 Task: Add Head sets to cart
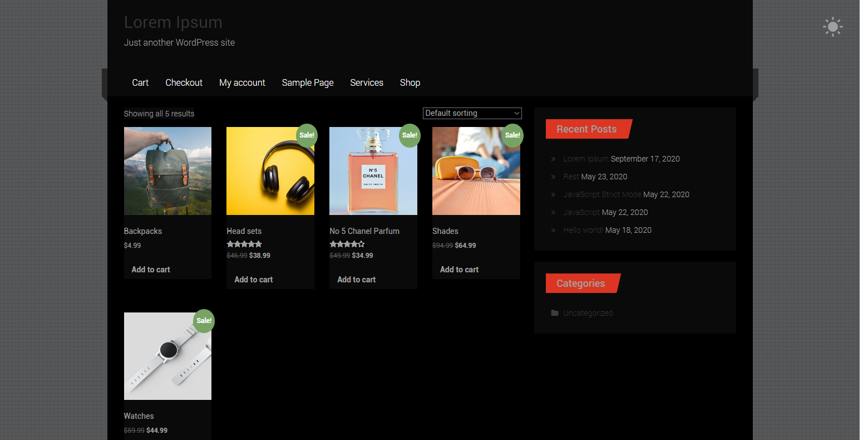coord(254,280)
